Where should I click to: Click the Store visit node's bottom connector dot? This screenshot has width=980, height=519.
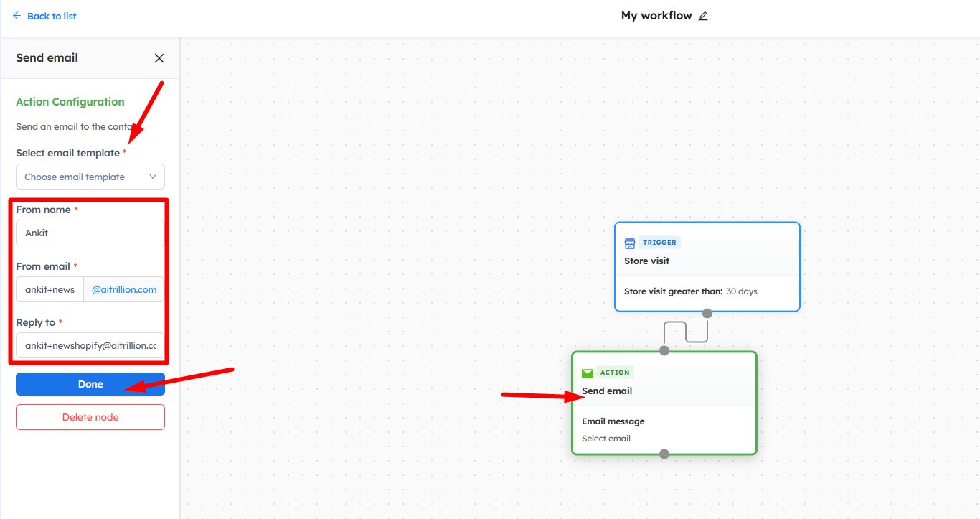(x=707, y=313)
